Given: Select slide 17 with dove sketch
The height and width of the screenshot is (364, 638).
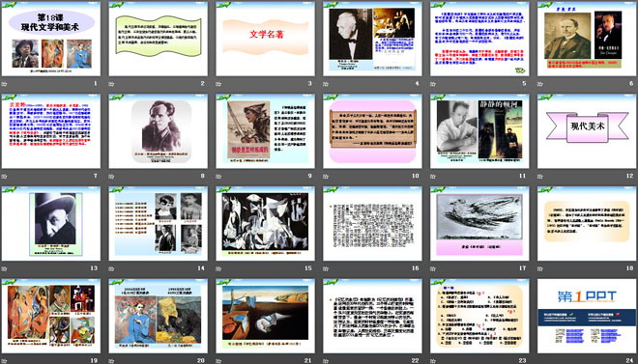Looking at the screenshot, I should [x=479, y=223].
